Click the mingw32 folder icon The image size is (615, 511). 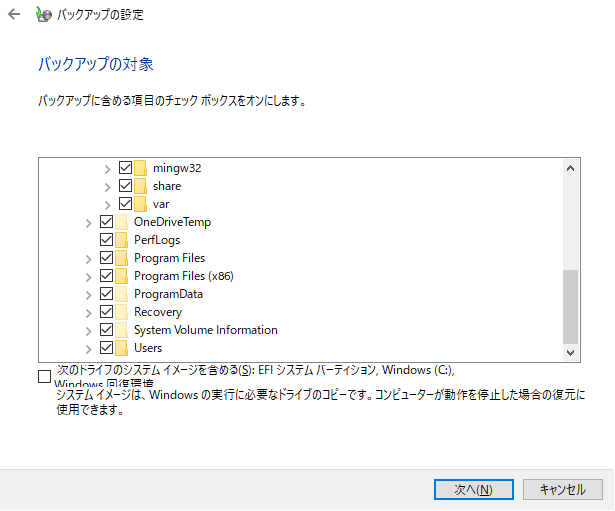coord(140,168)
